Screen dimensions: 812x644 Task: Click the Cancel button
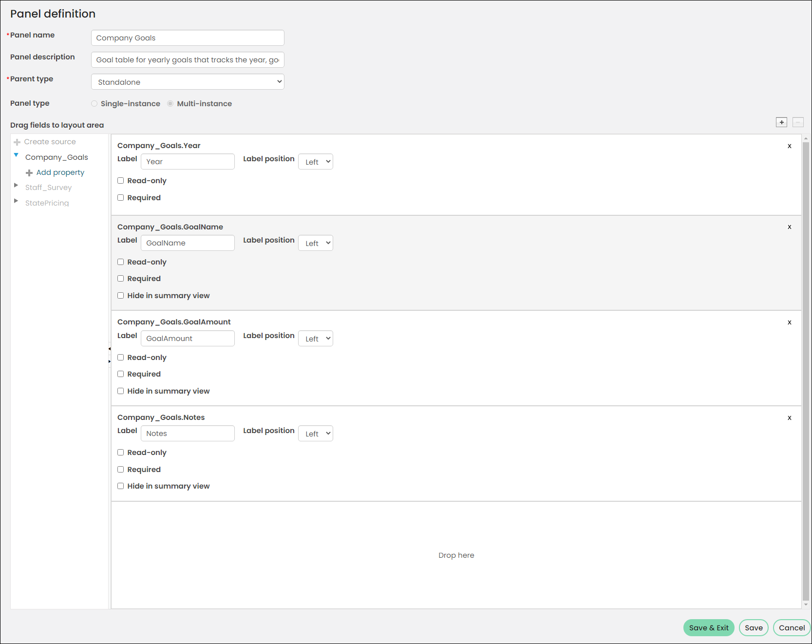point(792,628)
